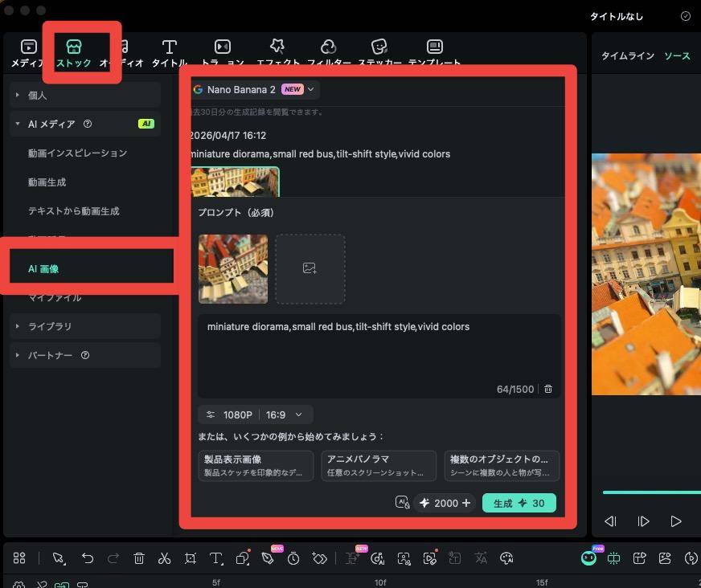Click the uploaded reference image thumbnail
Viewport: 701px width, 588px height.
(233, 269)
